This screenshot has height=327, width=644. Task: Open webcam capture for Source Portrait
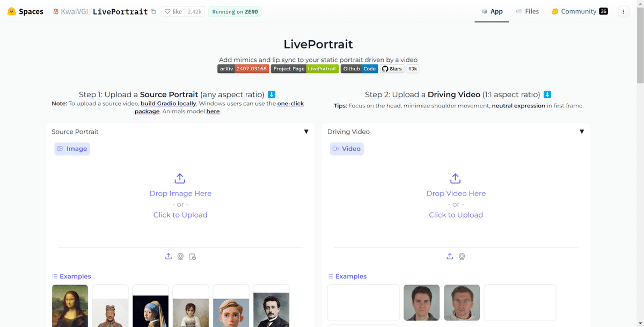point(180,256)
